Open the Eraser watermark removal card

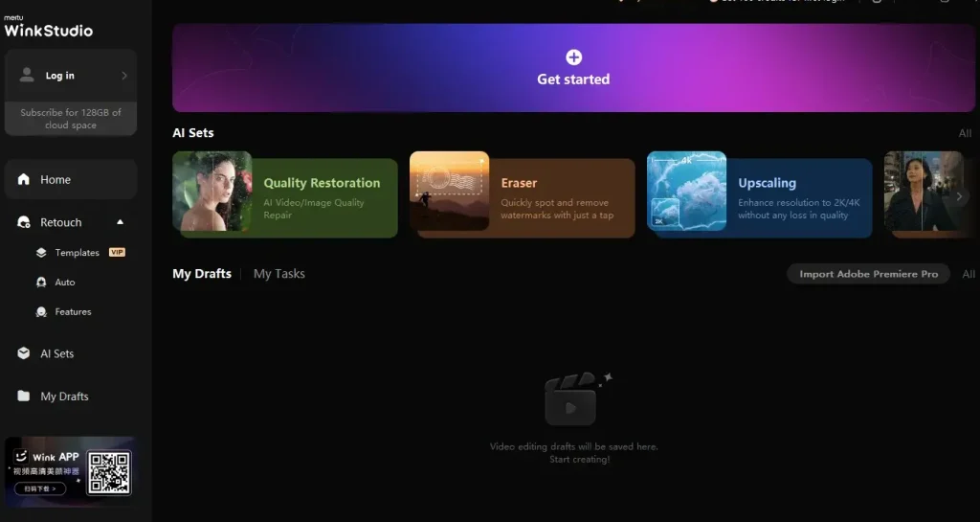coord(523,197)
